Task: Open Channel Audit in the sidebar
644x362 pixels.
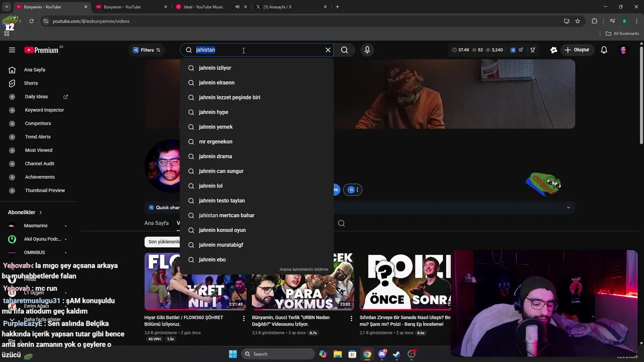Action: (x=39, y=163)
